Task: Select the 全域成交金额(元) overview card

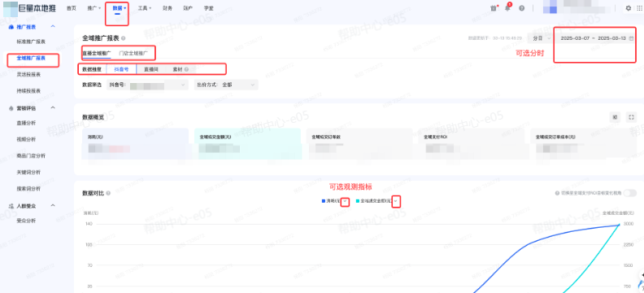Action: (x=248, y=144)
